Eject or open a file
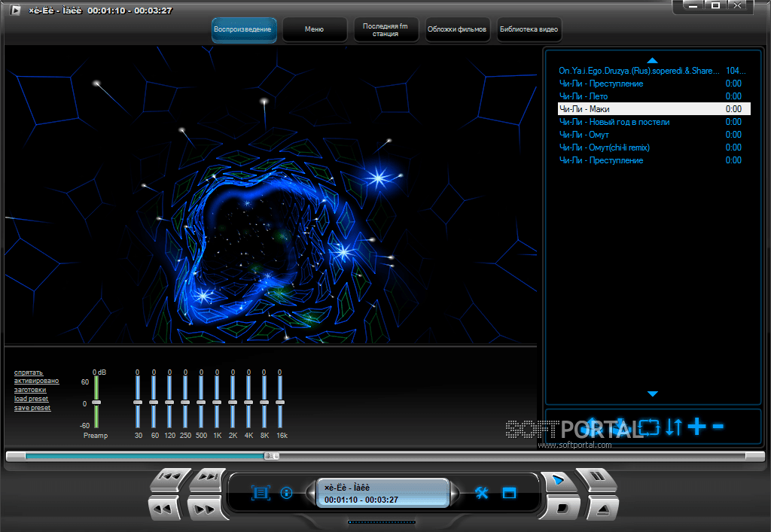Screen dimensions: 771x532 (602, 509)
